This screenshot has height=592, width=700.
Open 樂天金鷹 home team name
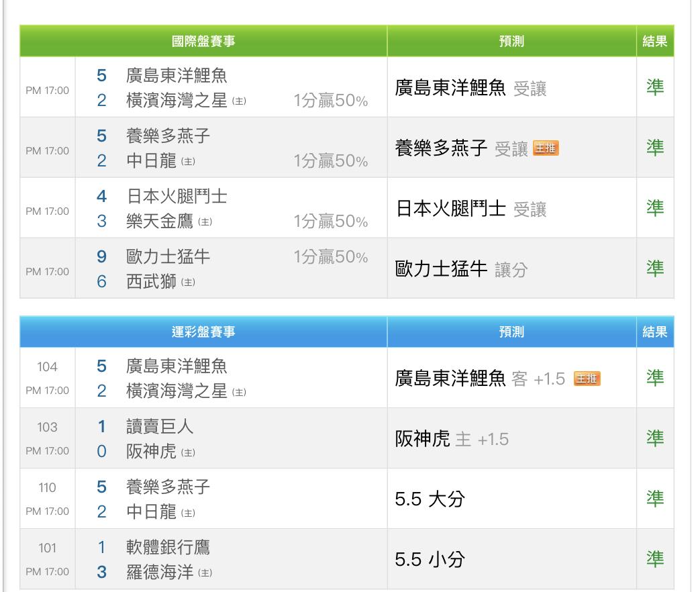160,221
